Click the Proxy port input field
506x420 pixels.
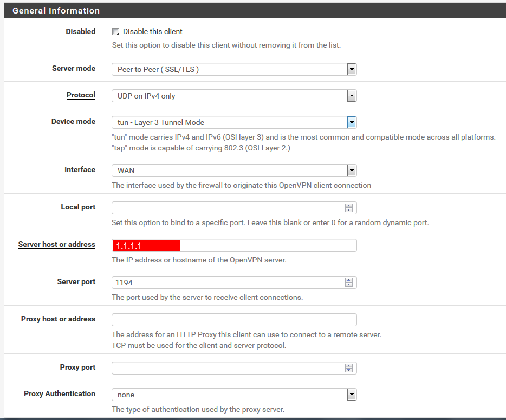228,368
